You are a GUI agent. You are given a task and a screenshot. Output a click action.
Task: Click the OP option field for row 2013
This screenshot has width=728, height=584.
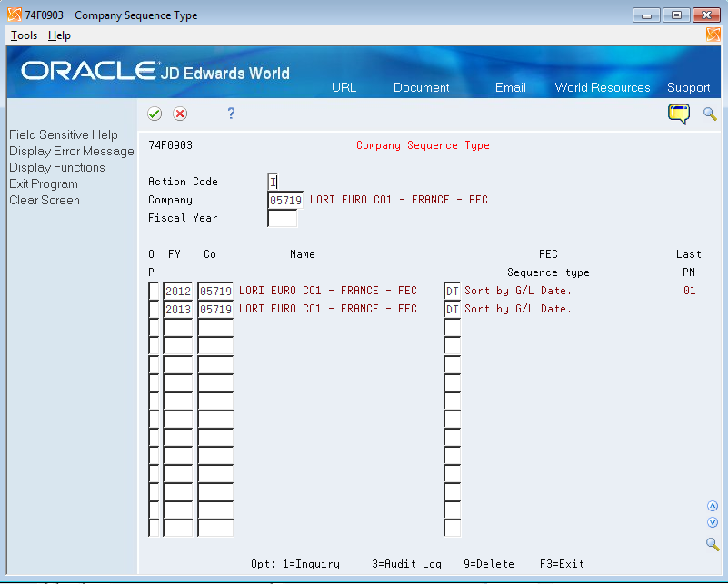tap(154, 309)
